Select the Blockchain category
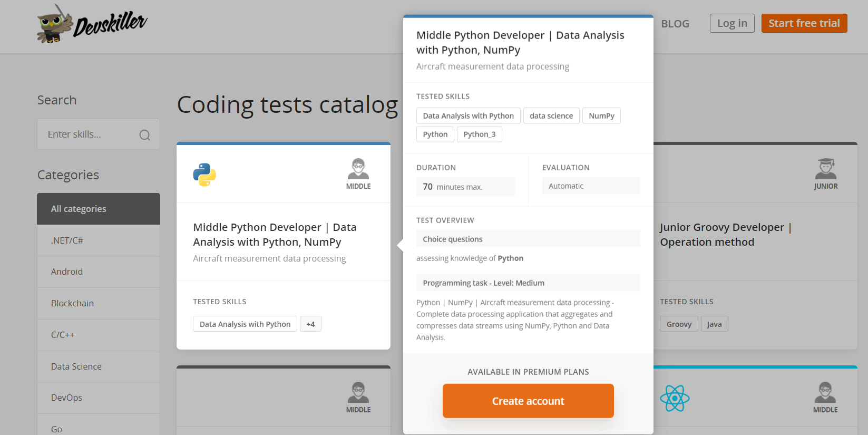This screenshot has width=868, height=435. [99, 303]
